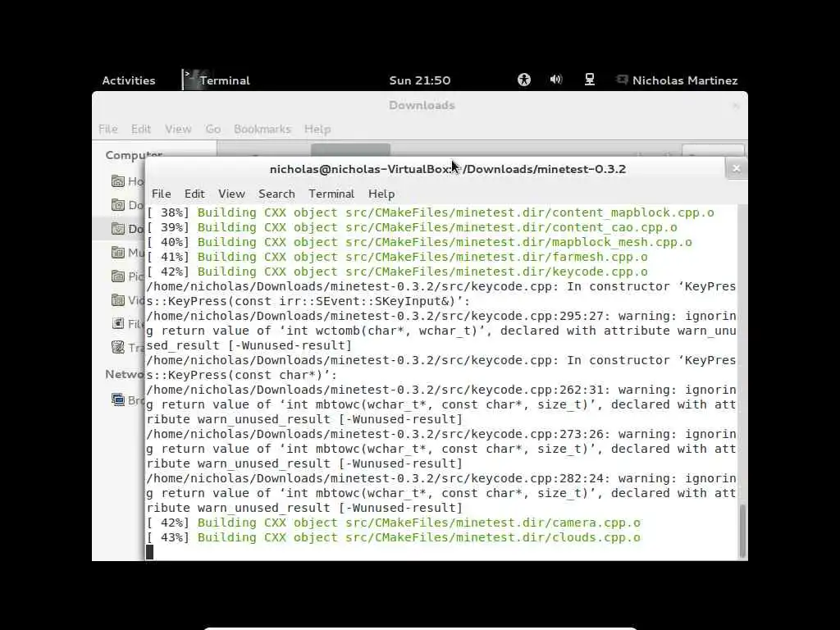Click the Home folder icon in Downloads sidebar
The width and height of the screenshot is (840, 630).
tap(118, 181)
